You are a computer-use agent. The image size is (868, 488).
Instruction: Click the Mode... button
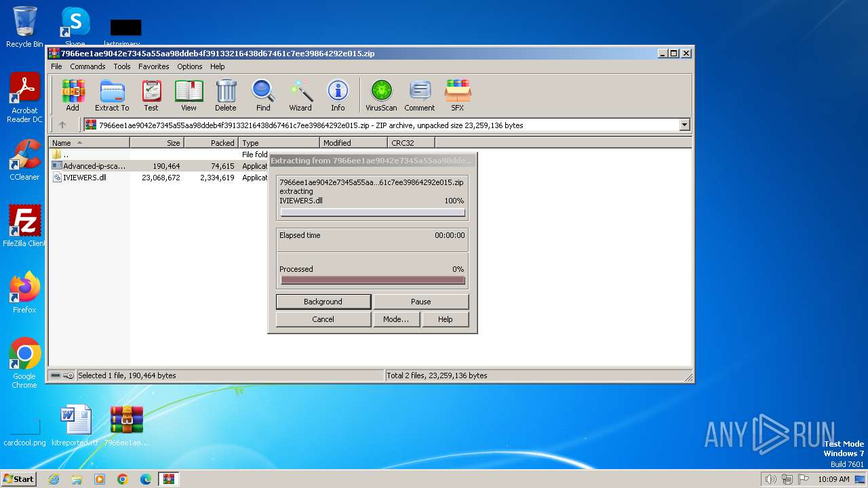[x=396, y=319]
